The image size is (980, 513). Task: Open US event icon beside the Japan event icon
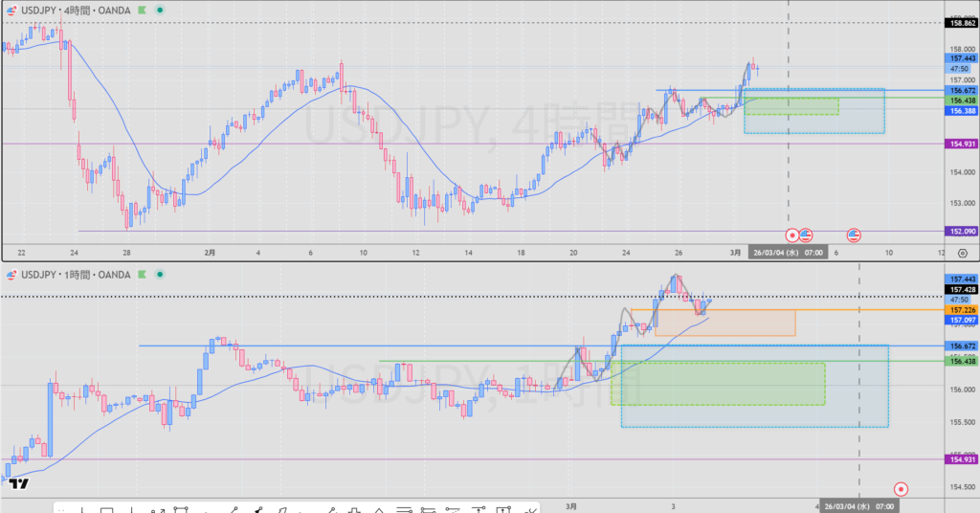point(806,234)
